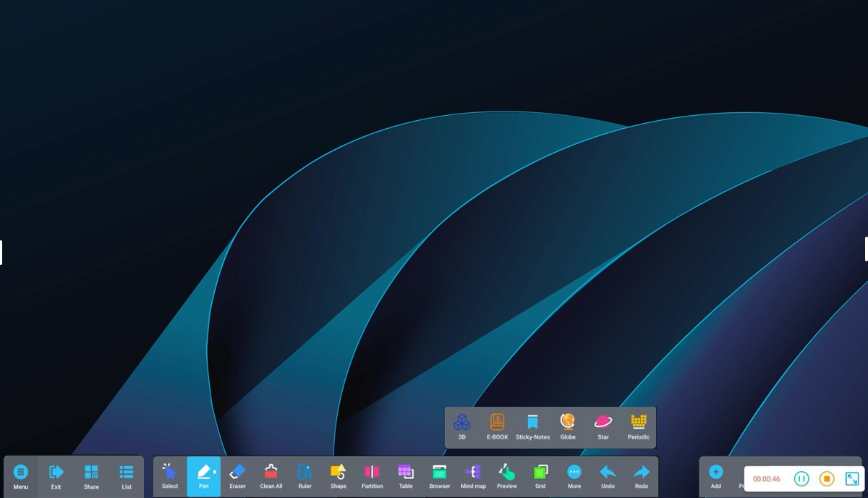This screenshot has width=868, height=498.
Task: Open the Ruler tool
Action: [x=305, y=476]
